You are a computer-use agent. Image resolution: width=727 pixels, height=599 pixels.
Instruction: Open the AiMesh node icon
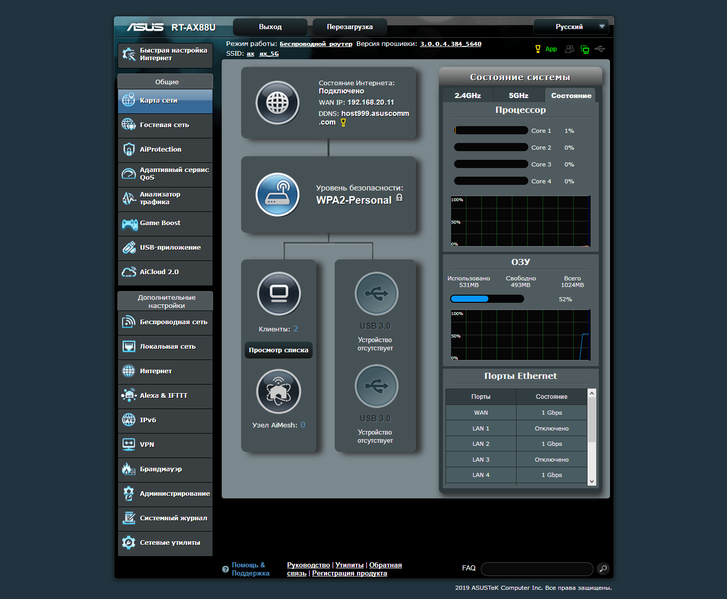point(278,391)
